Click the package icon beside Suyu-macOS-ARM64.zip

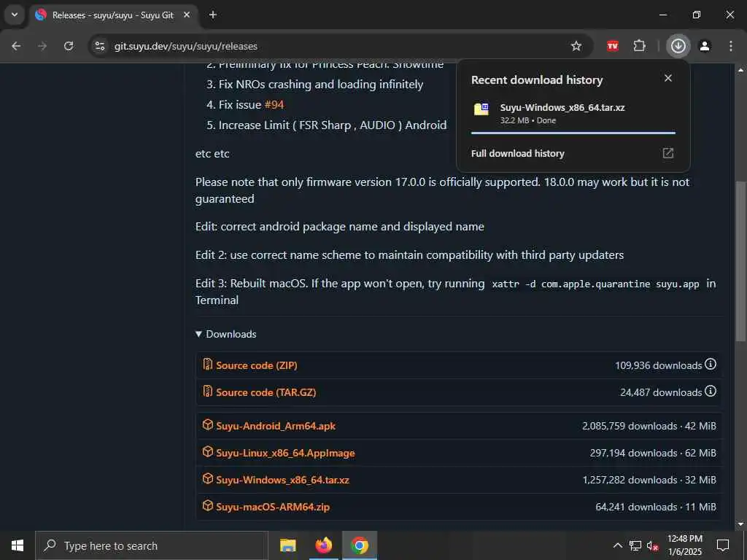click(208, 506)
